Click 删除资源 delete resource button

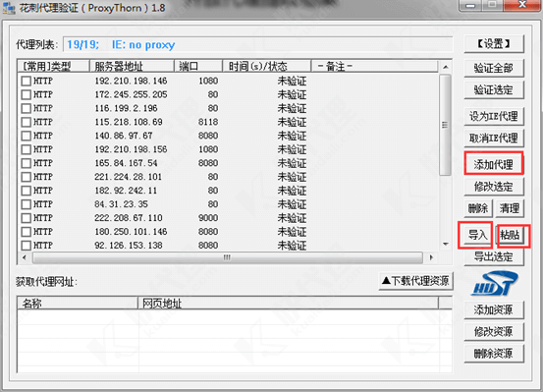494,354
